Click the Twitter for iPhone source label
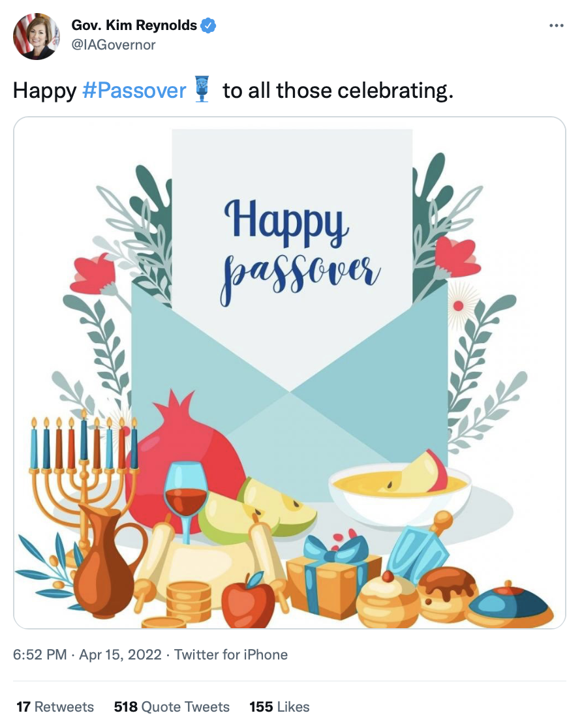 coord(231,655)
